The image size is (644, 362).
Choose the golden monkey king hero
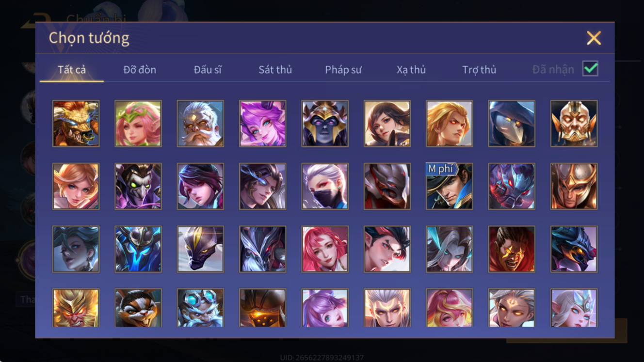click(x=76, y=308)
